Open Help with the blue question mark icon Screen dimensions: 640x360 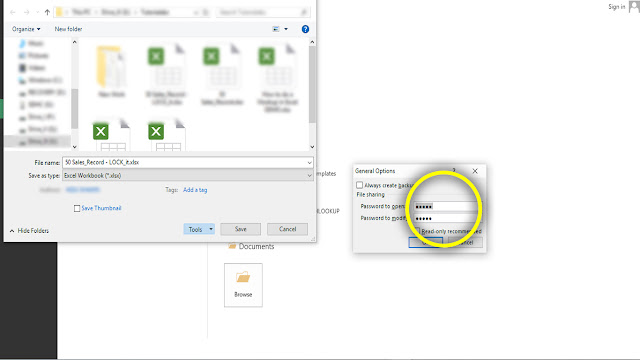click(x=305, y=29)
